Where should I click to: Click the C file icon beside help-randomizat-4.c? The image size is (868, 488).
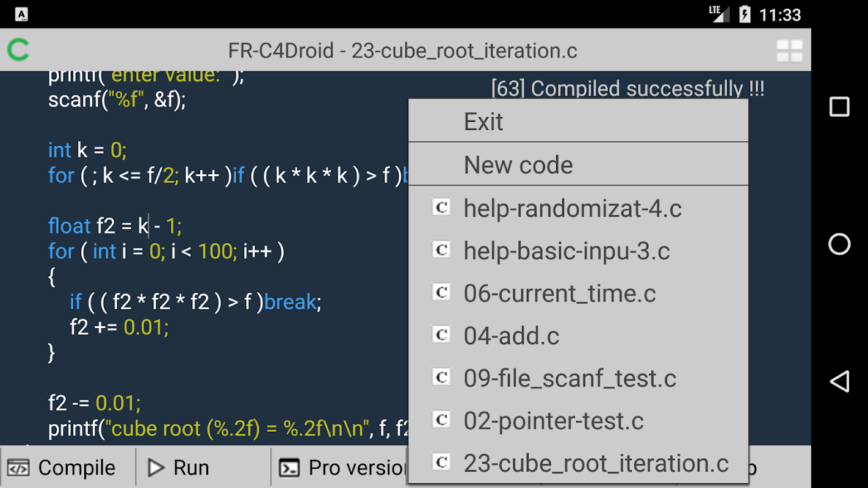[441, 207]
